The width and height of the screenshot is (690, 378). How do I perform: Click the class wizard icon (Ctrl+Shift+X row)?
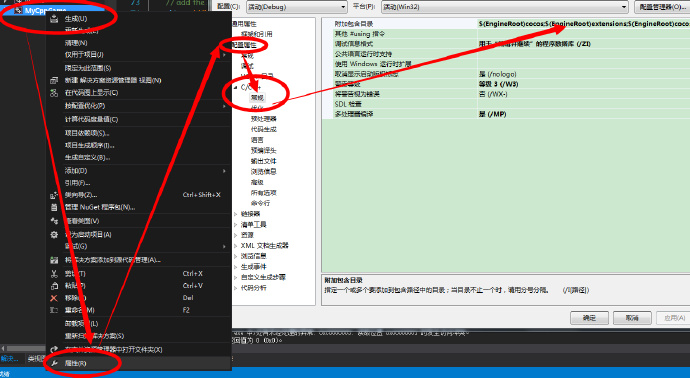point(54,195)
